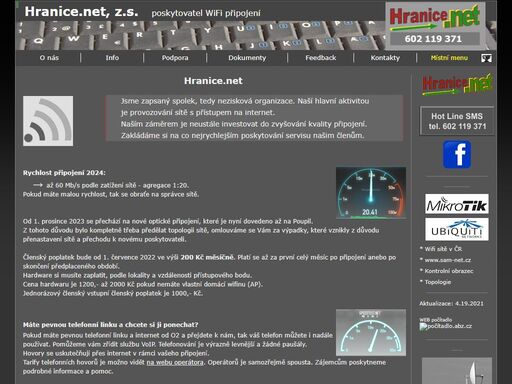This screenshot has width=512, height=384.
Task: Click the grey WiFi signal icon
Action: tap(48, 121)
